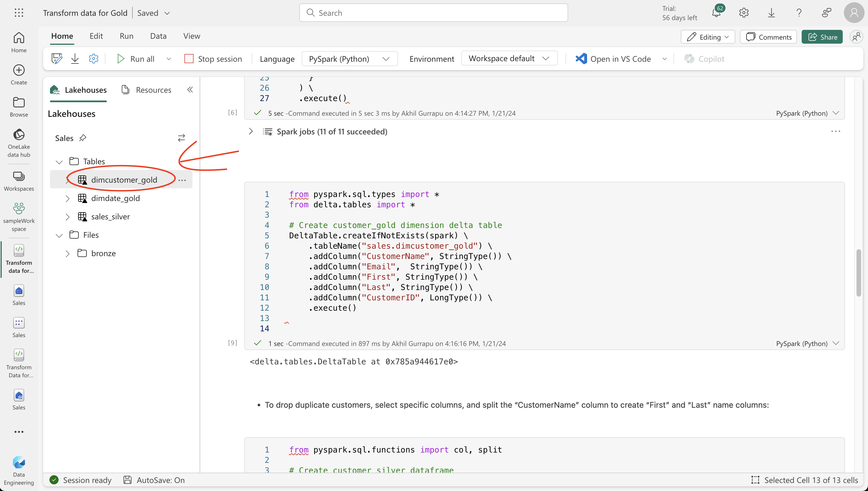Click Session ready status indicator
Image resolution: width=868 pixels, height=491 pixels.
pyautogui.click(x=81, y=480)
